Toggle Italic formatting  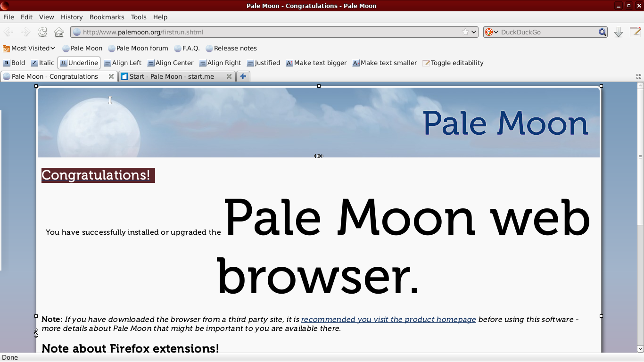(43, 63)
